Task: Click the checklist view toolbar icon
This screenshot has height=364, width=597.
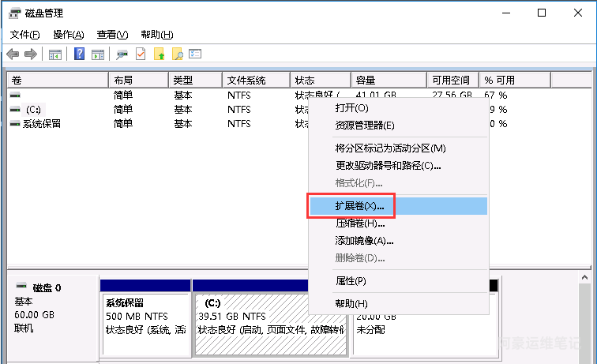Action: pos(196,54)
